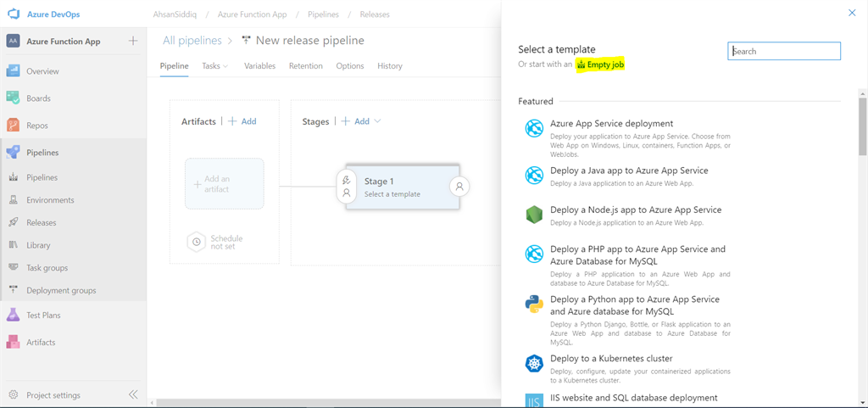Click the Deployment groups icon
This screenshot has width=868, height=408.
pyautogui.click(x=14, y=290)
